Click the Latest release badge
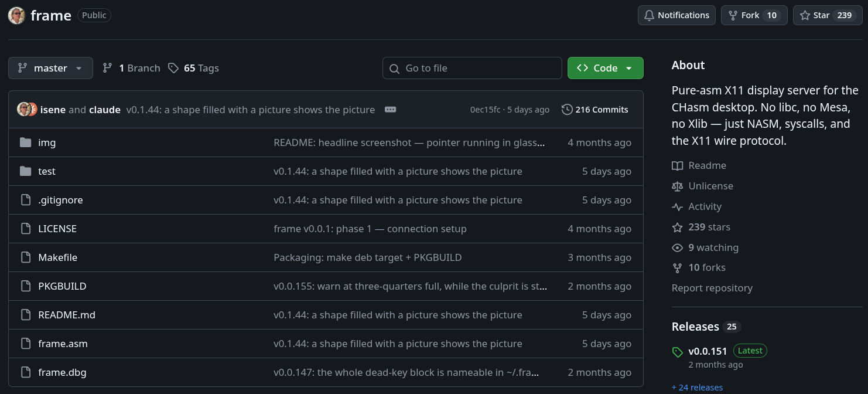This screenshot has width=868, height=394. click(x=750, y=351)
